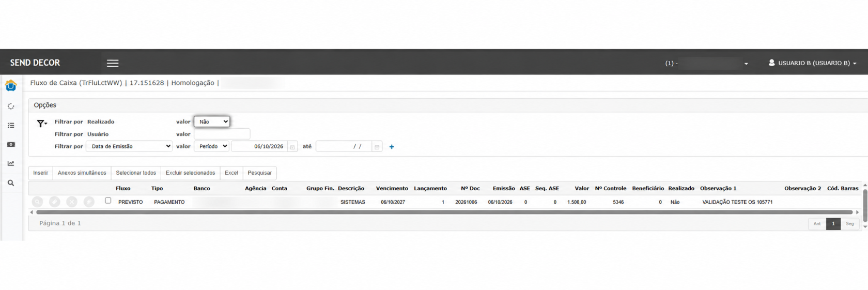The width and height of the screenshot is (868, 290).
Task: Click the filter funnel icon in Opções
Action: pyautogui.click(x=41, y=124)
